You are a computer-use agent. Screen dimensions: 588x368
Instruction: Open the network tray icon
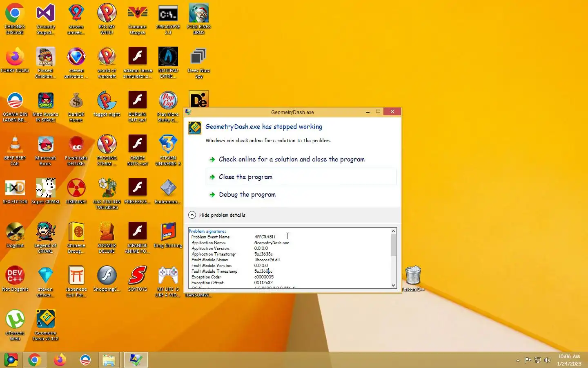point(538,360)
